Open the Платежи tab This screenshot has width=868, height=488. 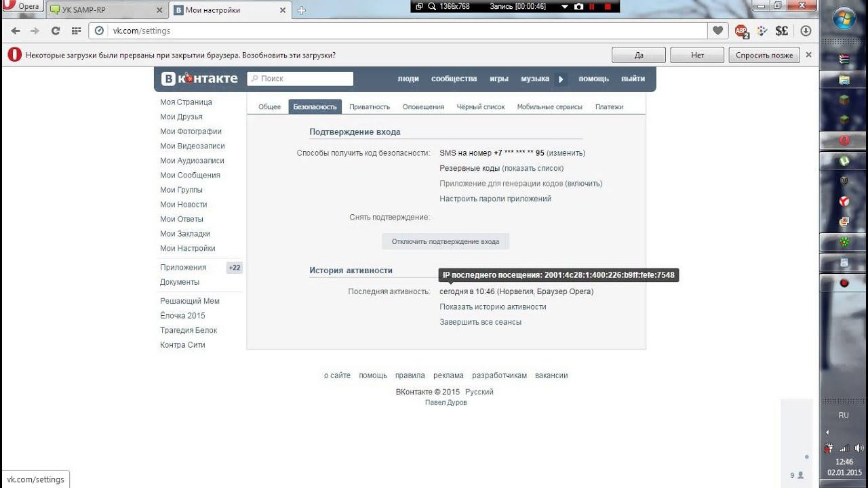tap(609, 106)
